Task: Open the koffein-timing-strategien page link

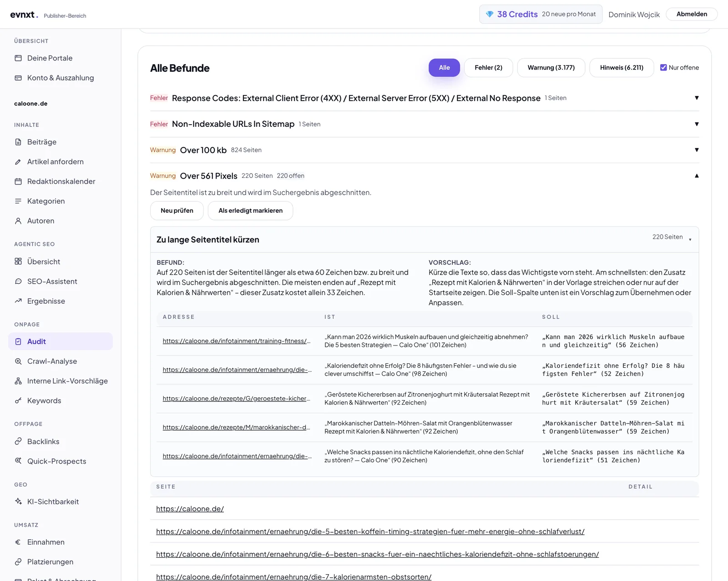Action: (370, 531)
